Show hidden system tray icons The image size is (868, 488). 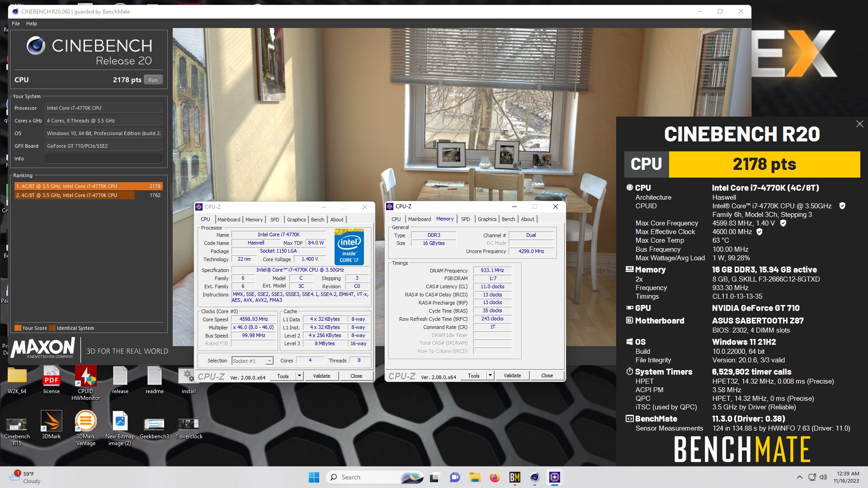799,477
